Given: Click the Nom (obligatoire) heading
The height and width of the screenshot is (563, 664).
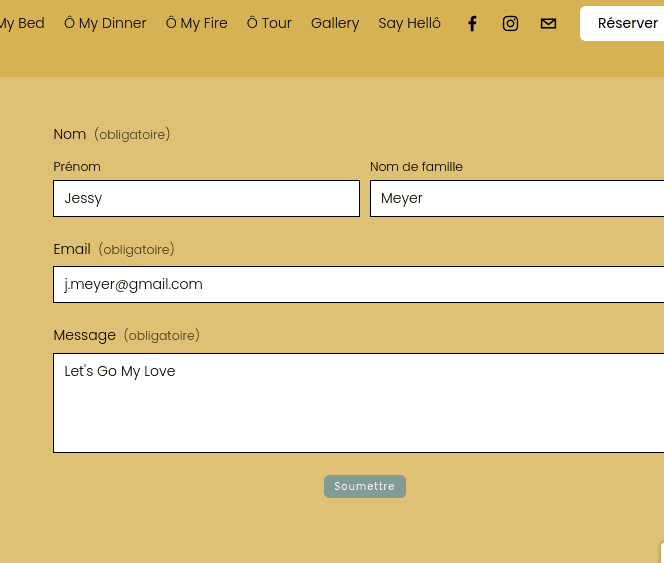Looking at the screenshot, I should (x=111, y=134).
